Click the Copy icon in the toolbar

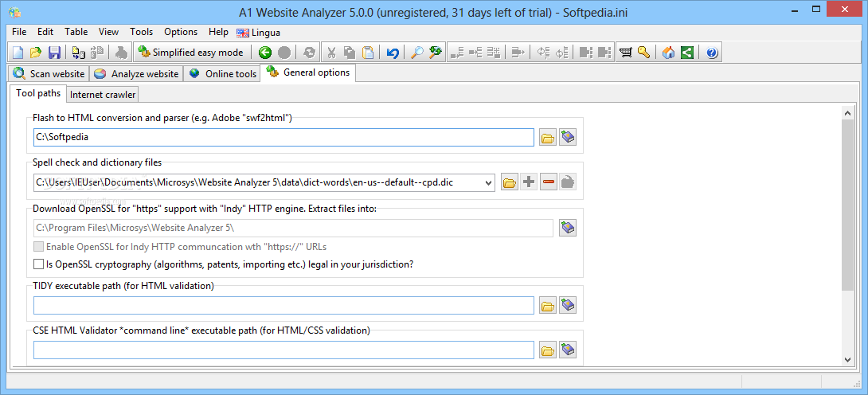[x=350, y=53]
